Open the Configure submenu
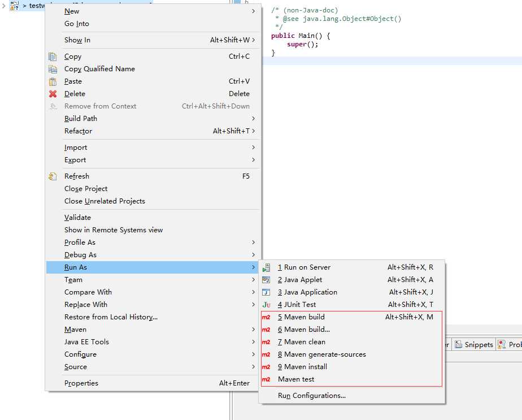 (153, 354)
